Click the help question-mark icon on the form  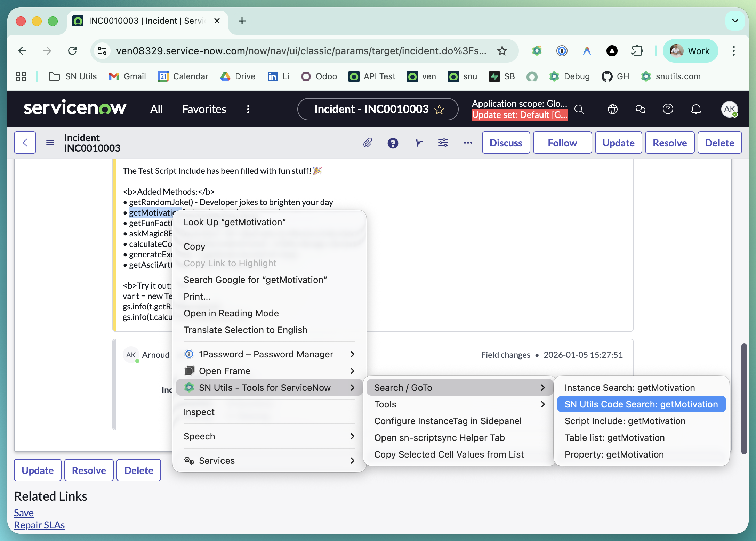pyautogui.click(x=393, y=143)
